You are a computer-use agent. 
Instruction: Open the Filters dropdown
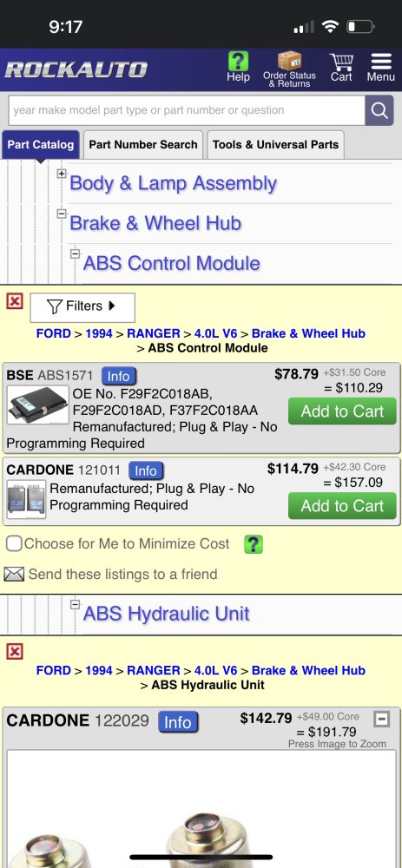click(x=82, y=306)
